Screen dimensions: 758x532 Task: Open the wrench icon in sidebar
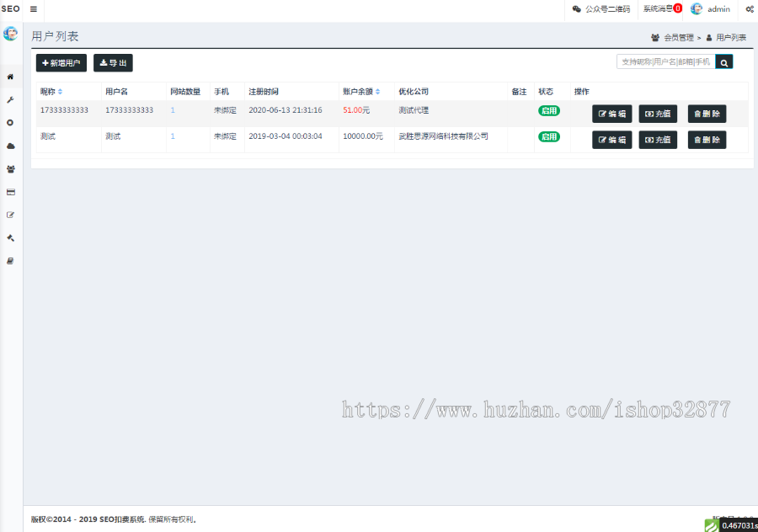pyautogui.click(x=10, y=99)
